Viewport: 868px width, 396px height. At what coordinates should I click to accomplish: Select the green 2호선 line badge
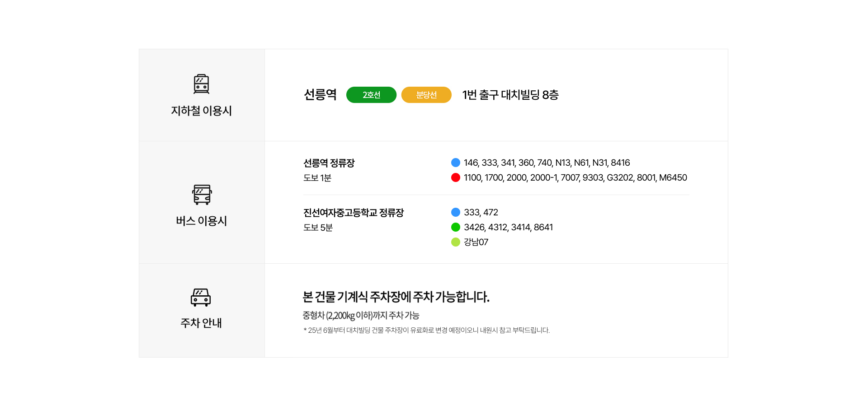371,95
